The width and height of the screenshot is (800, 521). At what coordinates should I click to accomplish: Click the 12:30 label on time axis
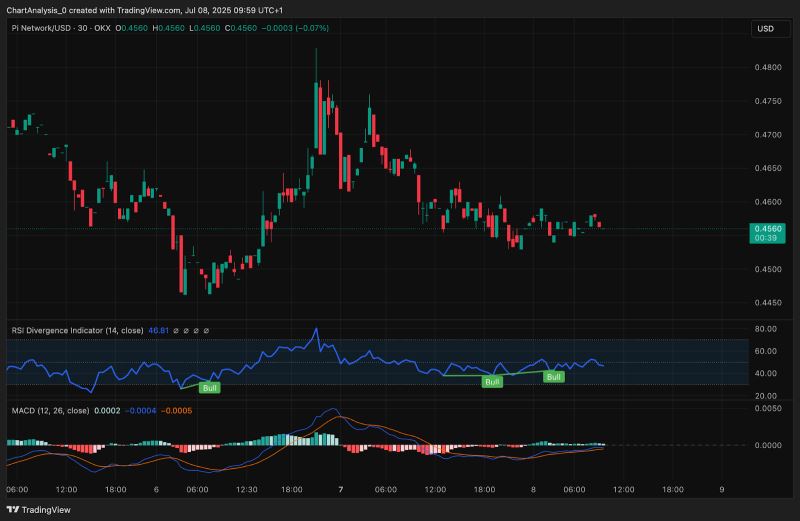click(x=246, y=489)
